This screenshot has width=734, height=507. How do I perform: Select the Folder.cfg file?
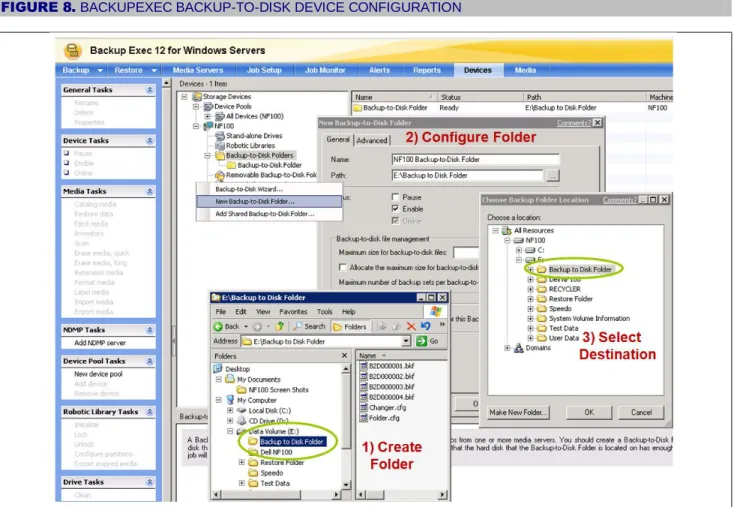[x=379, y=418]
